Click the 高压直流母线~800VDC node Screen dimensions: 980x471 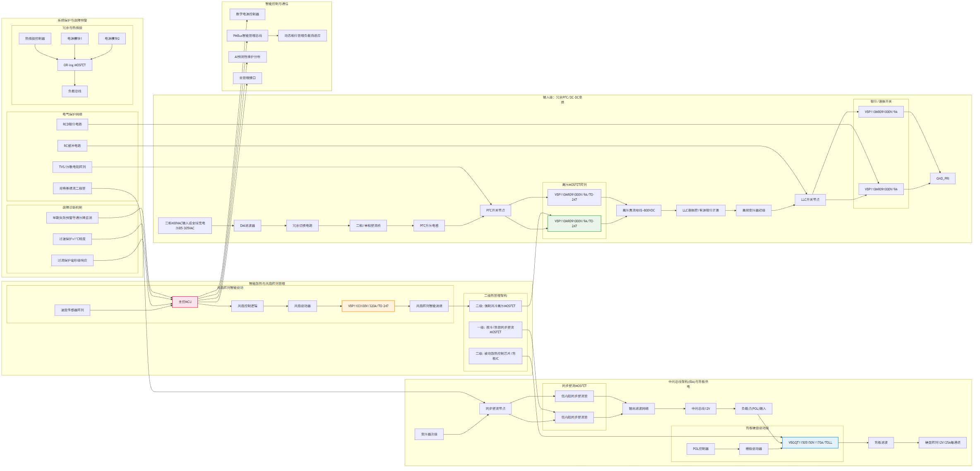tap(639, 210)
